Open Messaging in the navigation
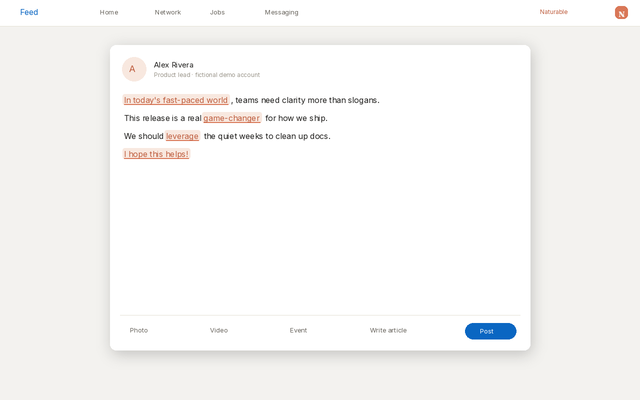 point(281,12)
